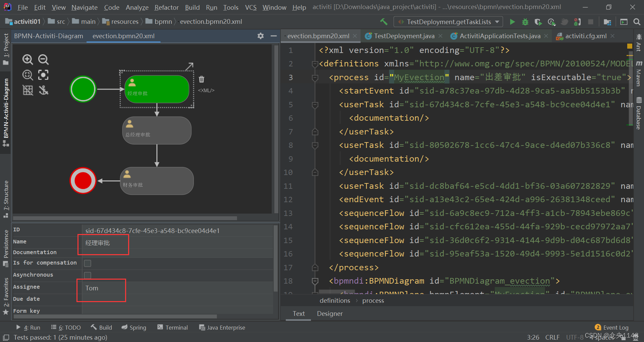Click the diagram horizontal scrollbar
Viewport: 644px width, 342px height.
click(125, 218)
